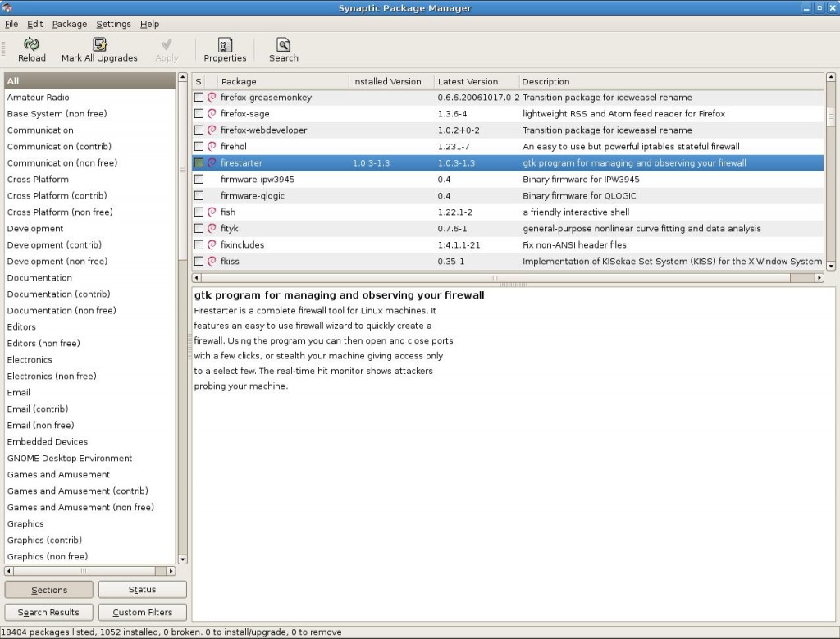Screen dimensions: 840x639
Task: Select Base System (non free) section
Action: [90, 113]
